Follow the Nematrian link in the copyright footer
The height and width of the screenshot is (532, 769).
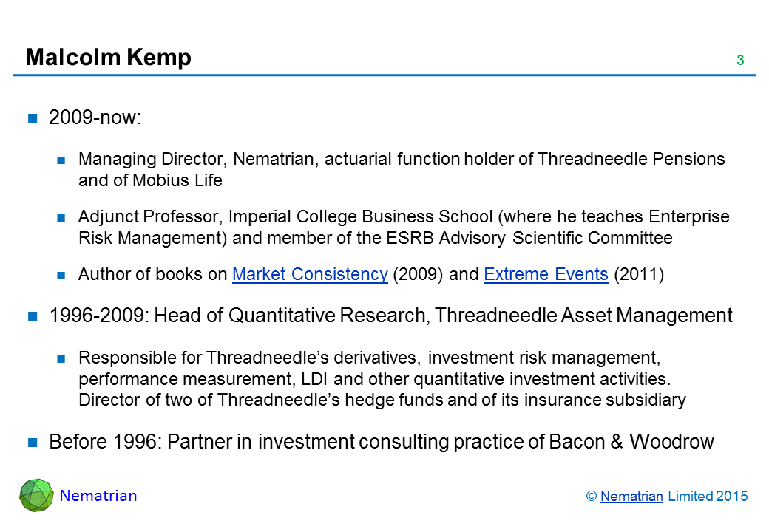click(631, 497)
